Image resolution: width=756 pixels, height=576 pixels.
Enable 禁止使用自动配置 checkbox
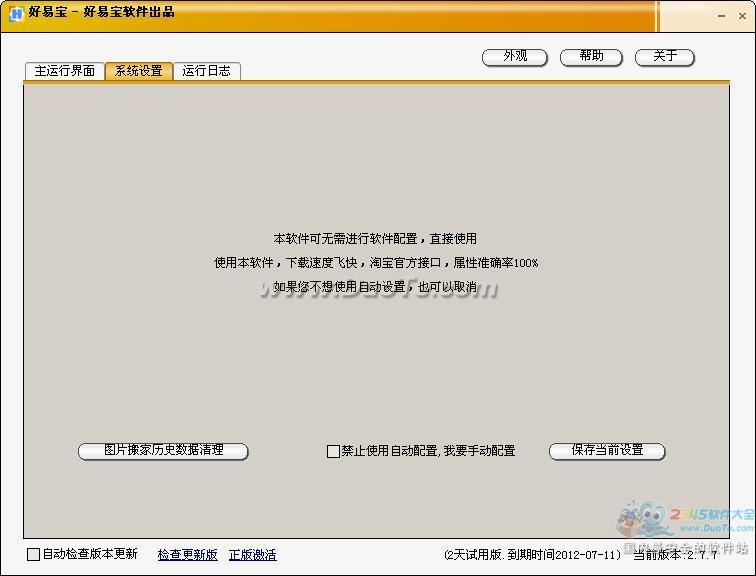click(x=333, y=451)
